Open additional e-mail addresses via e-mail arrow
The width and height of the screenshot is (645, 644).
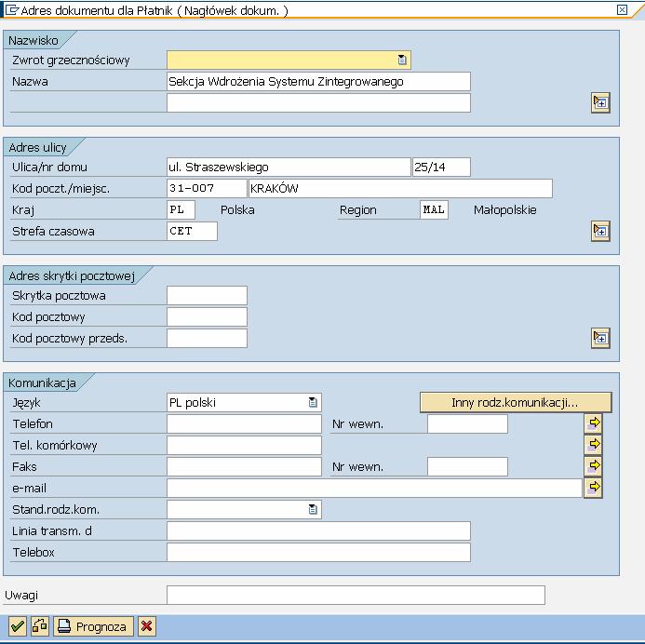coord(593,488)
